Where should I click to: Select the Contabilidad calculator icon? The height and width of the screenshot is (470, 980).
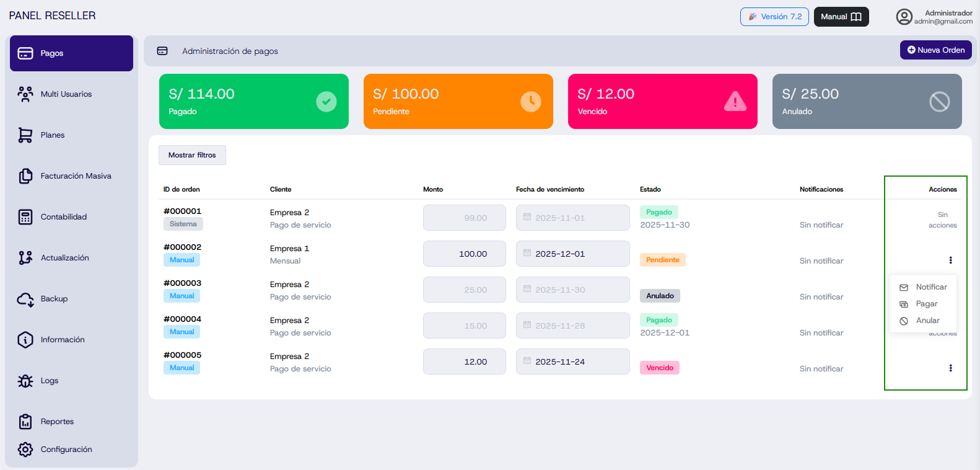[25, 217]
